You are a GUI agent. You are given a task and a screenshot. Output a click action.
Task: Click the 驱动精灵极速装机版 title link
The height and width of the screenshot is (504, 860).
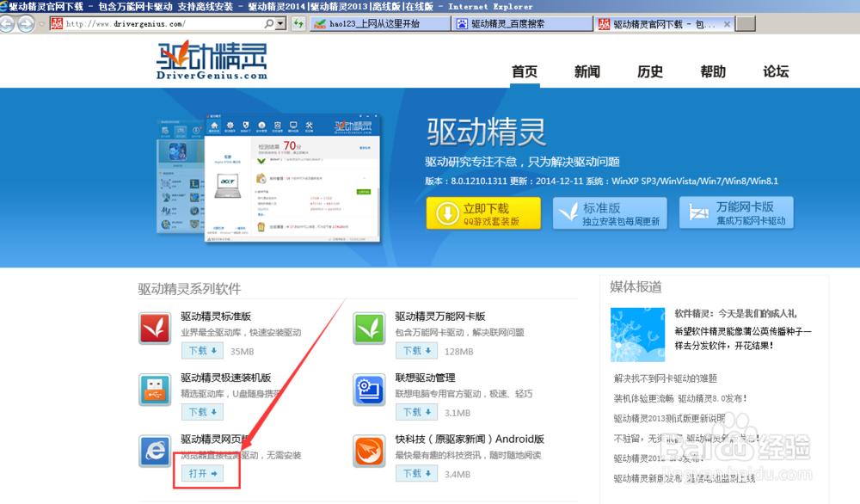tap(226, 378)
